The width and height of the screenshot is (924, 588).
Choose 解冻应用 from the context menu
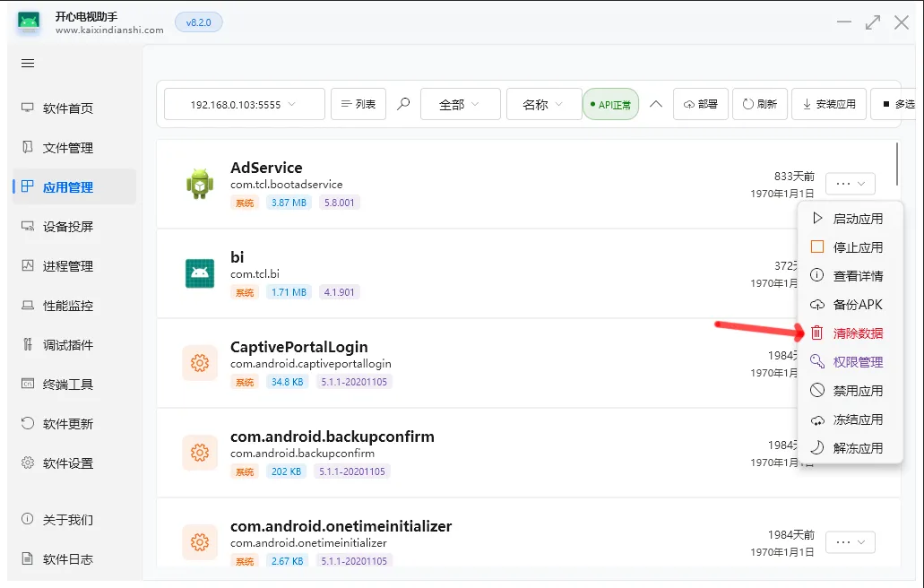click(x=850, y=448)
